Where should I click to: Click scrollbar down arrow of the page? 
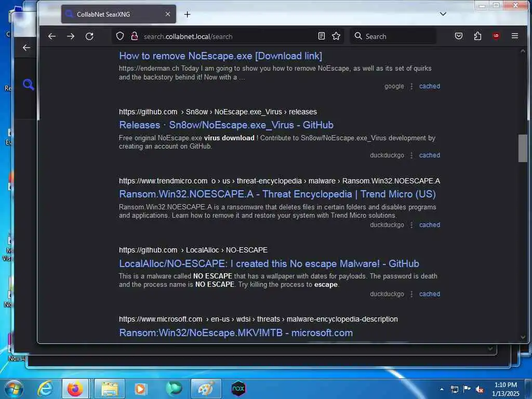click(523, 337)
